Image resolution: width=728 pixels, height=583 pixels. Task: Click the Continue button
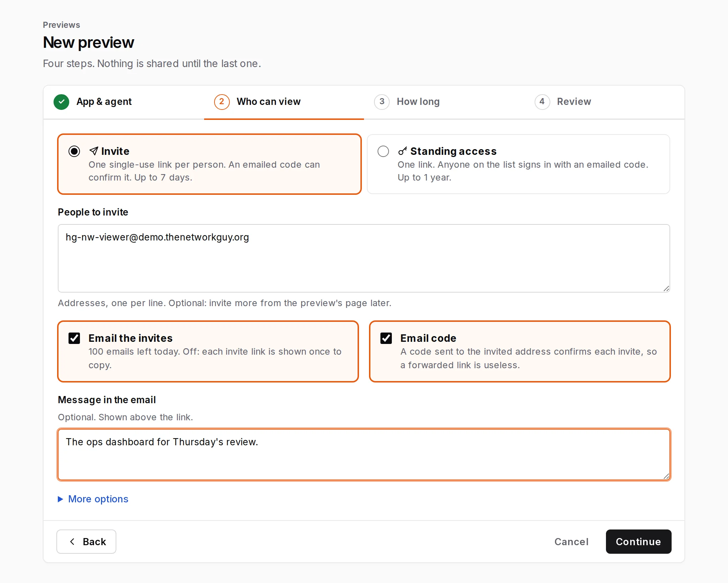click(x=638, y=542)
